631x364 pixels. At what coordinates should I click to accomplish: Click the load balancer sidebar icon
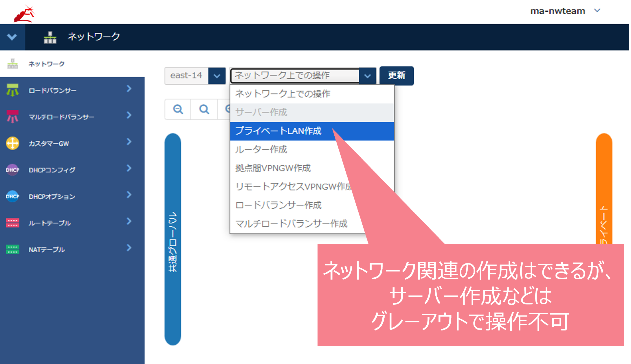point(12,90)
